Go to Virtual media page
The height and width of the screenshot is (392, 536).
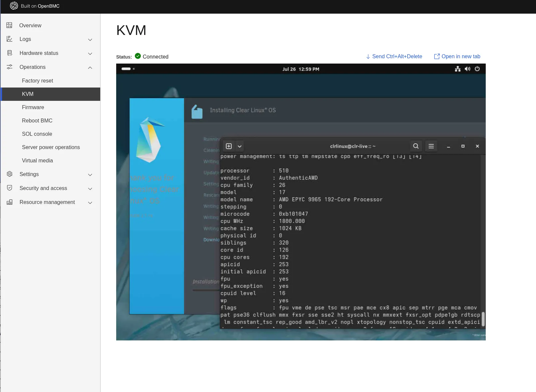click(37, 160)
